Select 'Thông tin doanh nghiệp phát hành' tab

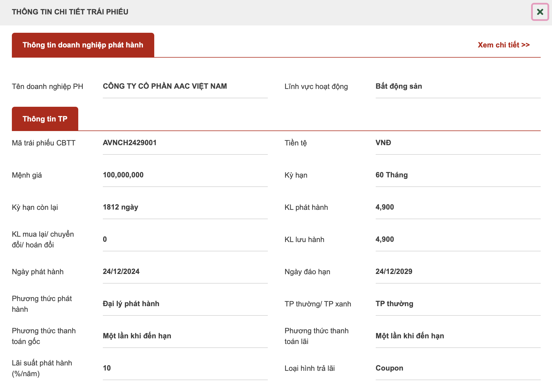(x=83, y=45)
